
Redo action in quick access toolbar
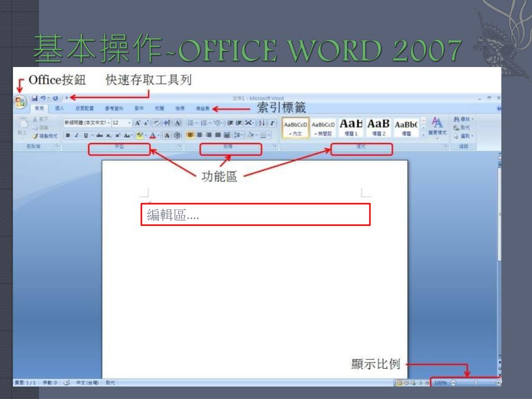55,98
